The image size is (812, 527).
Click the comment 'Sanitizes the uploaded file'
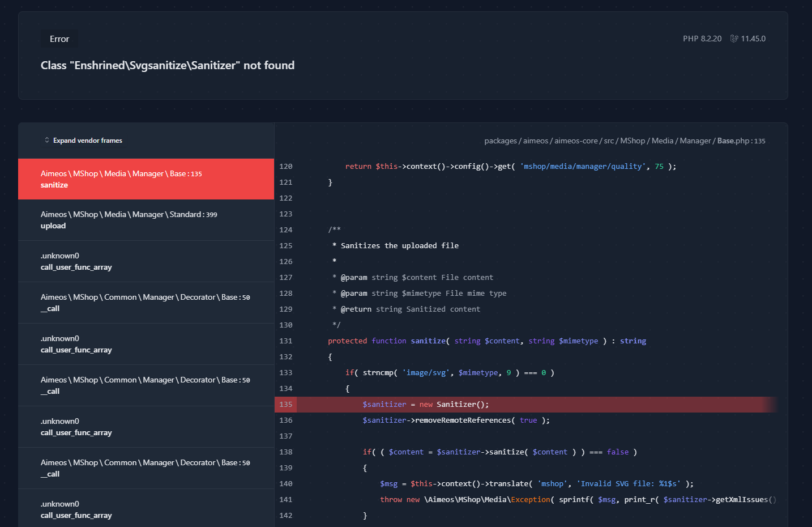pyautogui.click(x=395, y=246)
